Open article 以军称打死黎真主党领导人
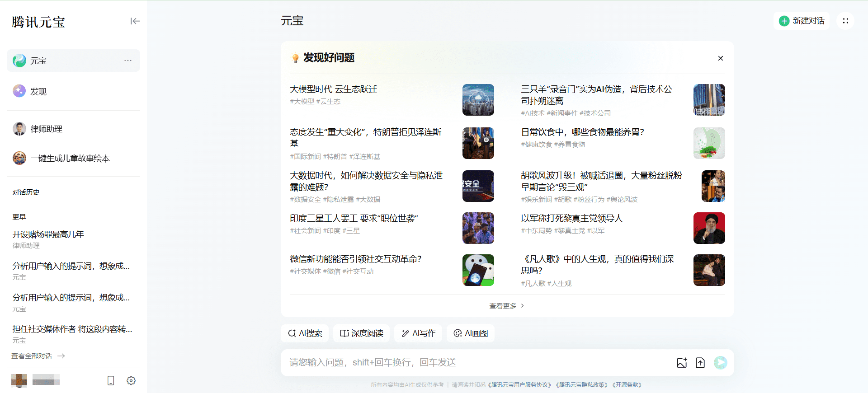Viewport: 868px width, 393px height. (x=572, y=218)
